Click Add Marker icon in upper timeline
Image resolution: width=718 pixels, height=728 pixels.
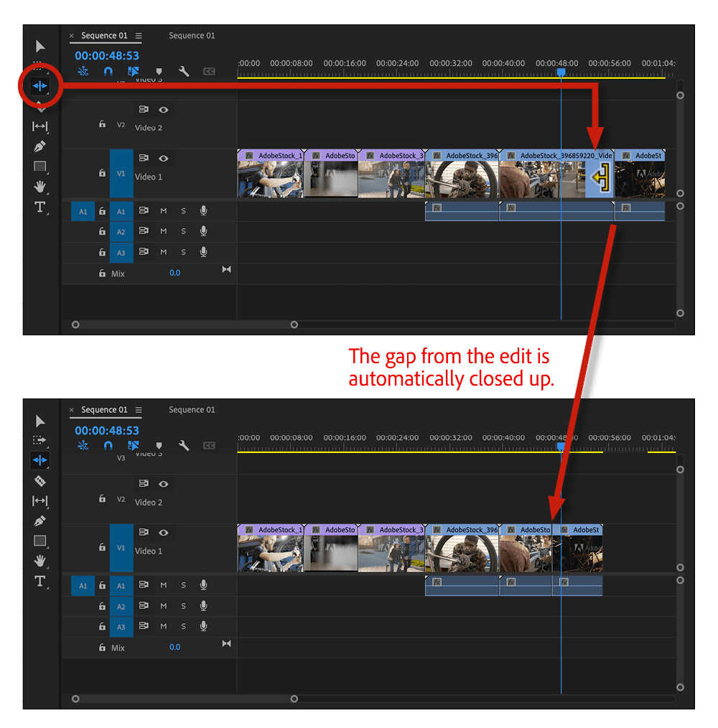[159, 72]
